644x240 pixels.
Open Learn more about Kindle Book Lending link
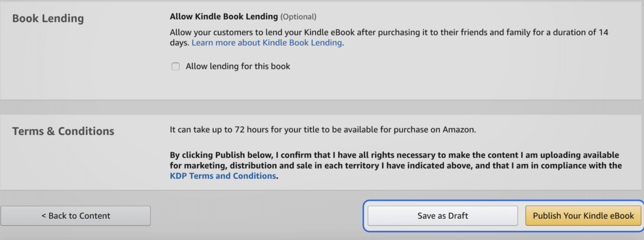[x=267, y=42]
